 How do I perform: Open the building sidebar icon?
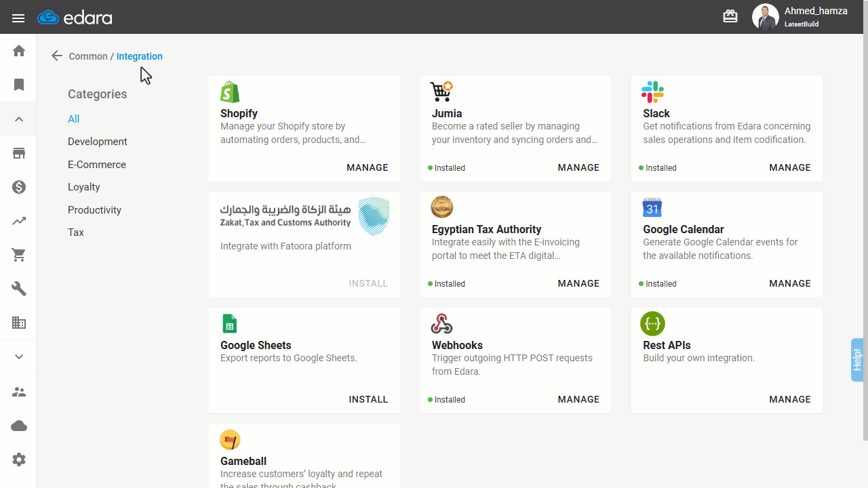(x=19, y=323)
